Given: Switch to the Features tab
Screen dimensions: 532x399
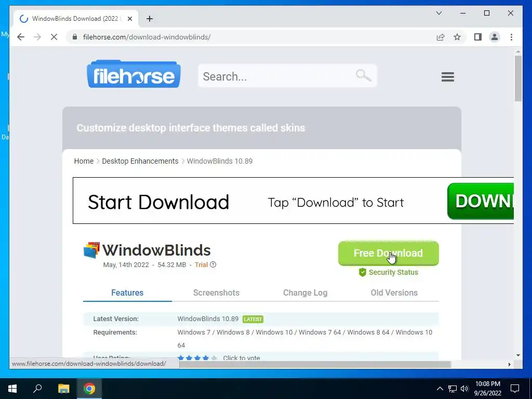Looking at the screenshot, I should (x=127, y=293).
